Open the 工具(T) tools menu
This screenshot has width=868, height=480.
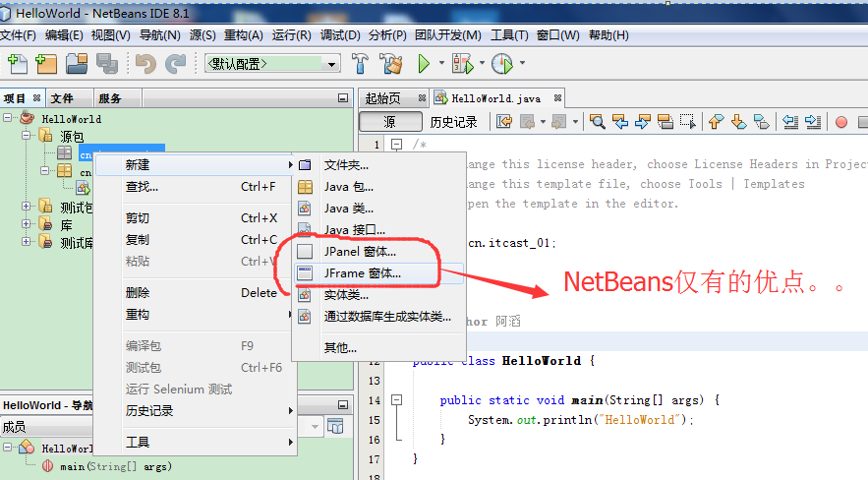pyautogui.click(x=509, y=35)
